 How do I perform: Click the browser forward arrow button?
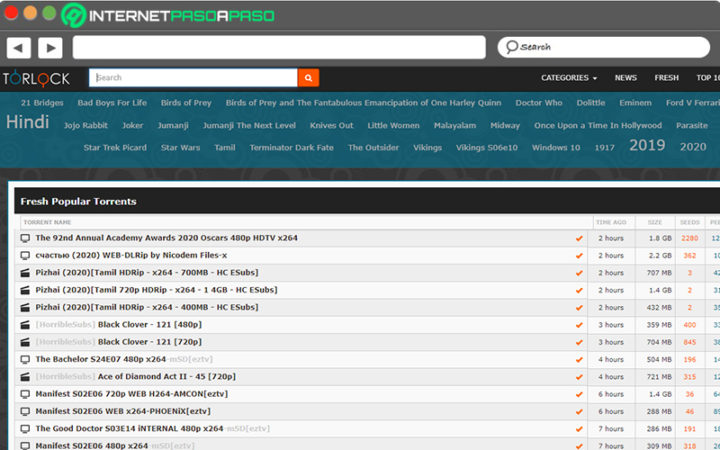pyautogui.click(x=50, y=47)
